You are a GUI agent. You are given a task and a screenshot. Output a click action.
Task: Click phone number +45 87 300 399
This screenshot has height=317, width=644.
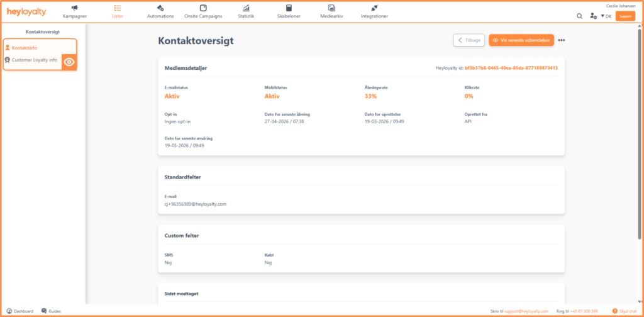[x=584, y=311]
